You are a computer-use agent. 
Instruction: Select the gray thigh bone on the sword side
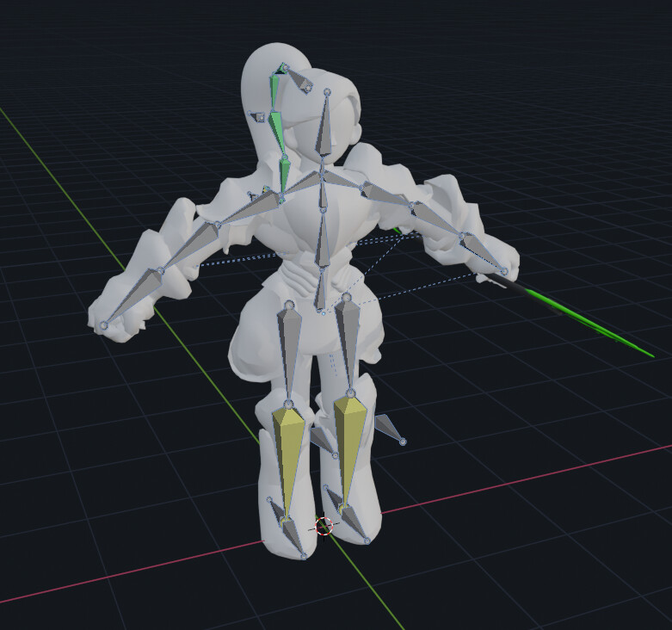(349, 343)
